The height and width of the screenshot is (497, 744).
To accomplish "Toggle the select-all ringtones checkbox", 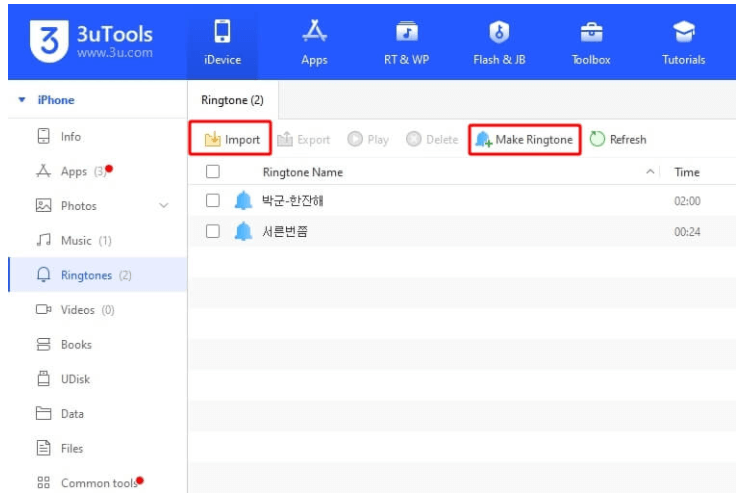I will tap(213, 171).
